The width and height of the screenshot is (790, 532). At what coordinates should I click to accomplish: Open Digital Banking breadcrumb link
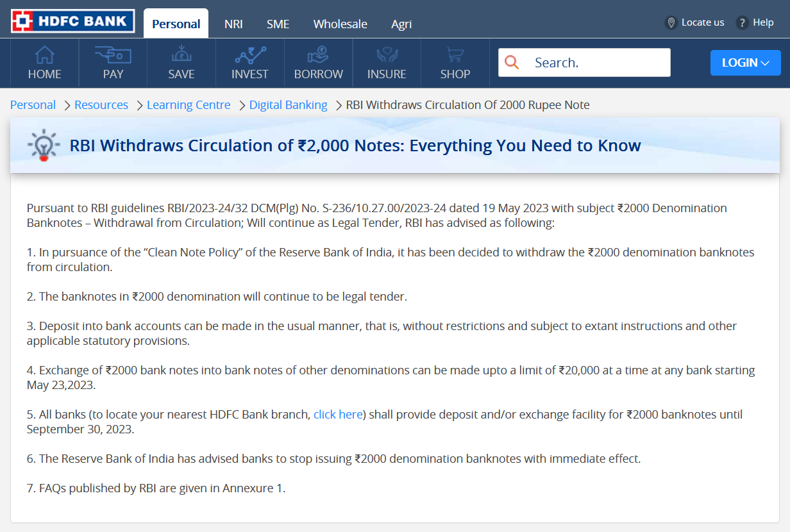pyautogui.click(x=288, y=105)
